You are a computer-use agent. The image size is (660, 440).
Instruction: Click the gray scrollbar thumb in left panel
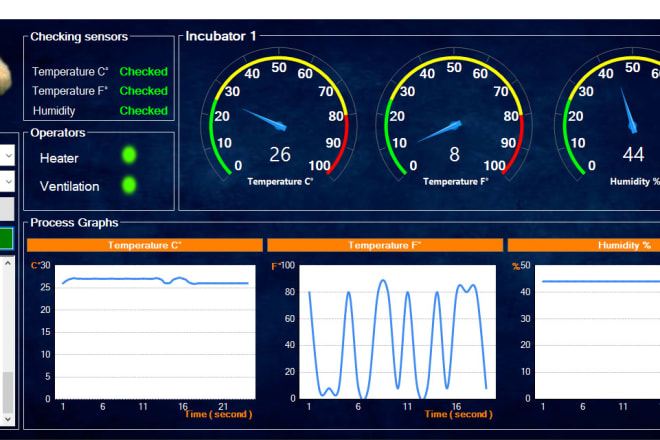point(8,392)
